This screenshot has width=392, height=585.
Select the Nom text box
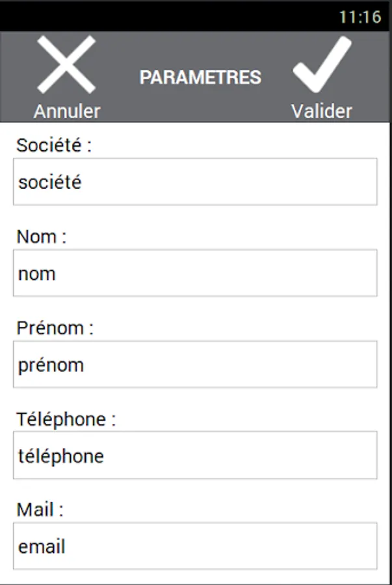click(x=195, y=273)
